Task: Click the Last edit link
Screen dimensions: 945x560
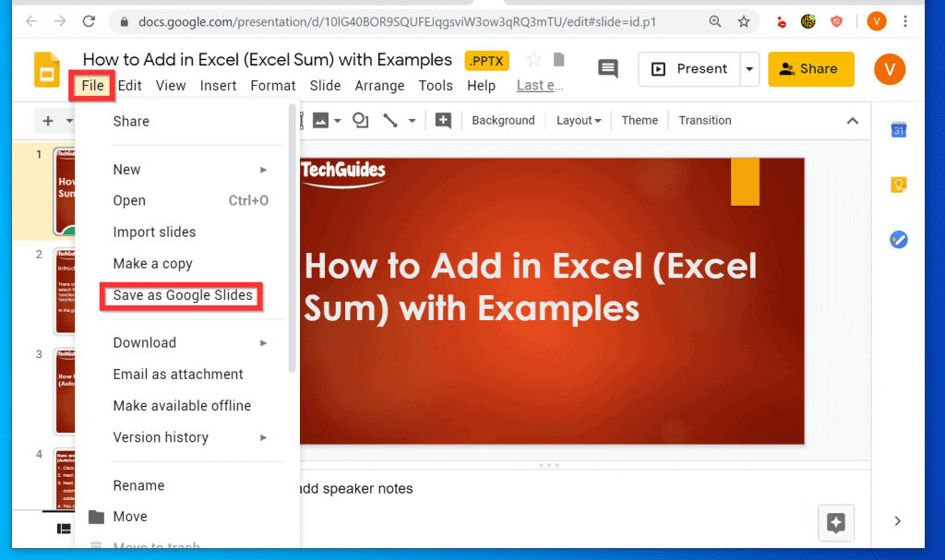Action: point(539,86)
